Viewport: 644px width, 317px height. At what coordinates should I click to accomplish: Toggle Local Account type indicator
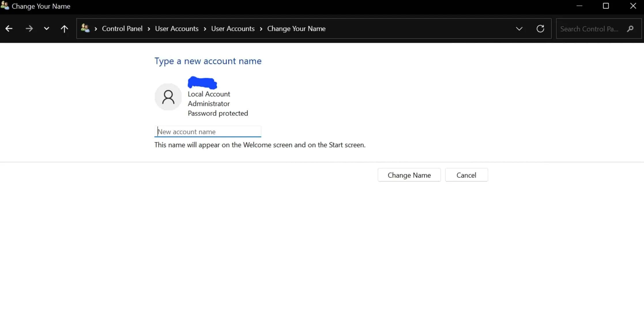(x=209, y=94)
